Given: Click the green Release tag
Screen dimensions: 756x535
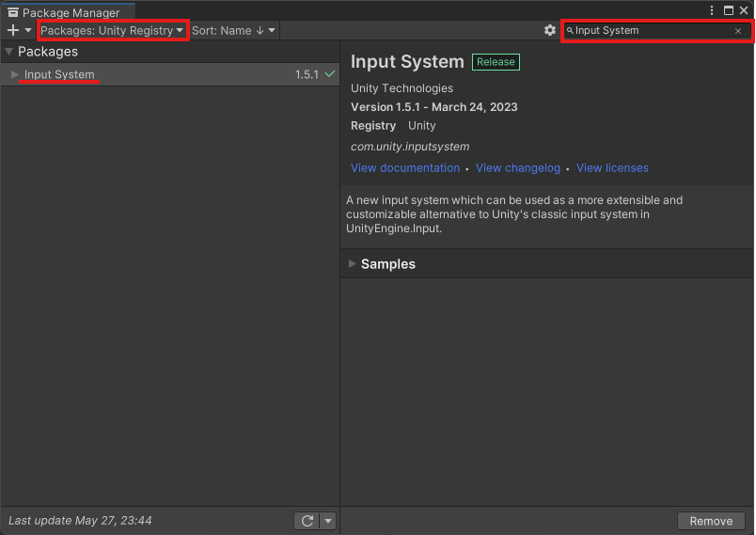Looking at the screenshot, I should point(496,62).
